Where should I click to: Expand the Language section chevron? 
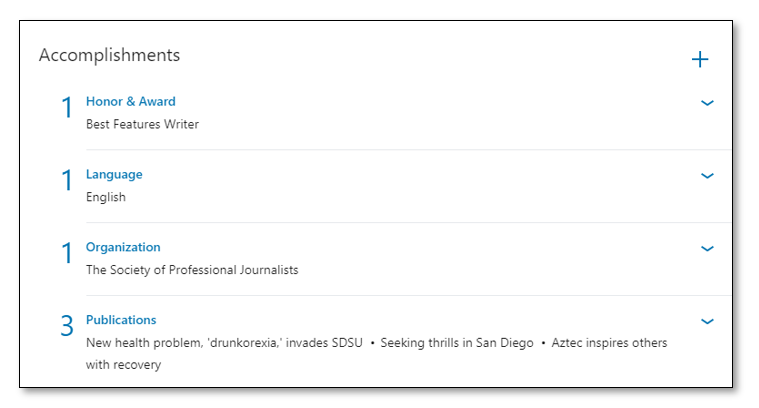707,176
